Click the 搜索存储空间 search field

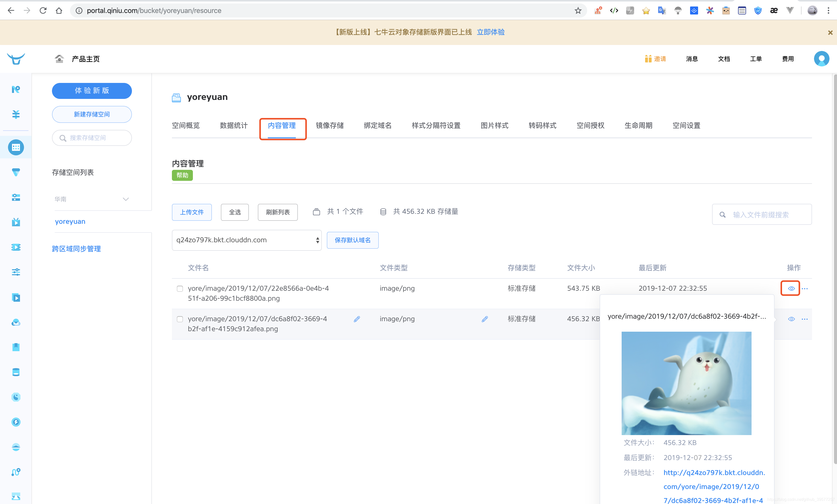tap(92, 138)
